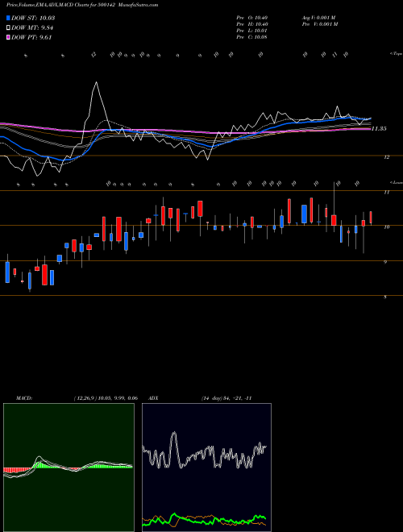This screenshot has height=532, width=403.
Task: Click the 'Pre C: 10.08' close value
Action: pyautogui.click(x=251, y=37)
